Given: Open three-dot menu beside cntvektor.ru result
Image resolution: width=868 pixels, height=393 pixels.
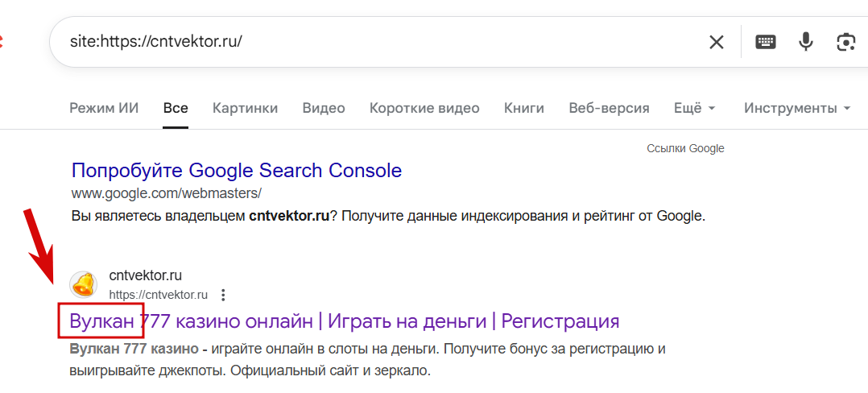Looking at the screenshot, I should [224, 295].
